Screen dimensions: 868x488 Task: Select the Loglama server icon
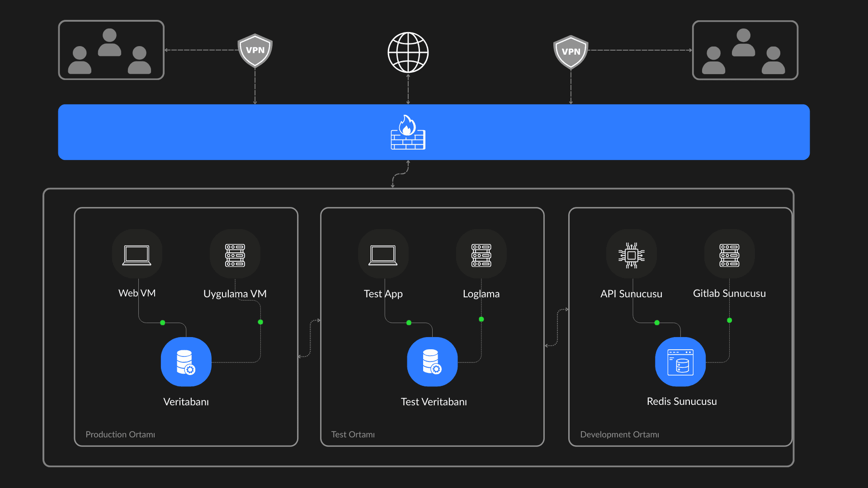(481, 255)
